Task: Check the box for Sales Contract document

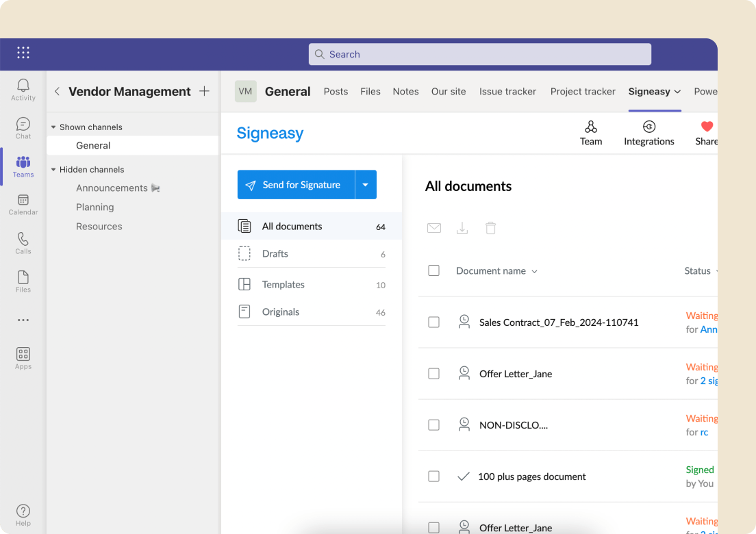Action: coord(433,322)
